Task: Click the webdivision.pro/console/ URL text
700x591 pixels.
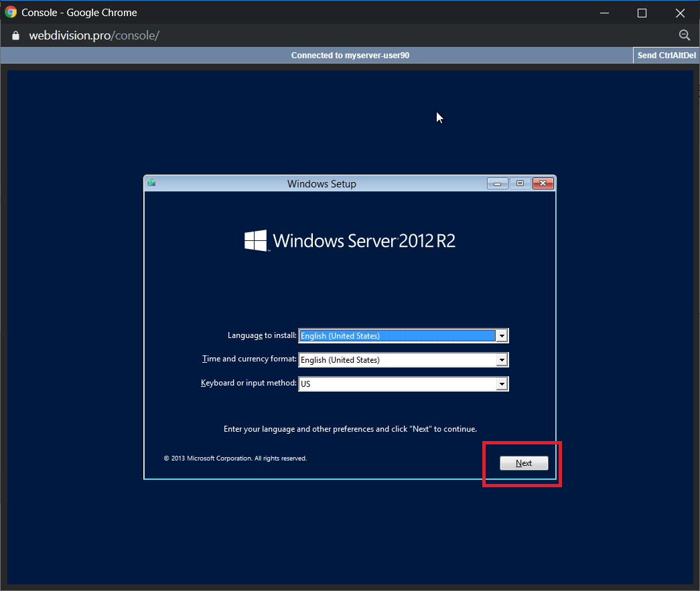Action: [94, 35]
